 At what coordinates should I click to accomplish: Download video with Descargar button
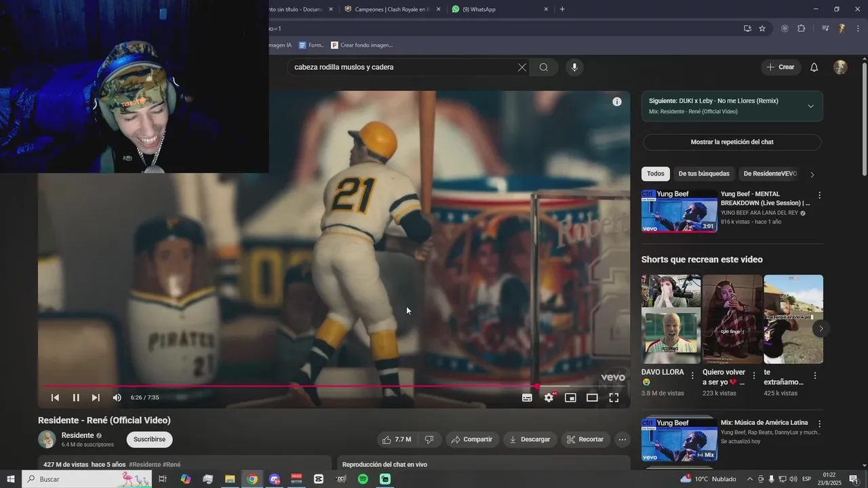(x=530, y=439)
